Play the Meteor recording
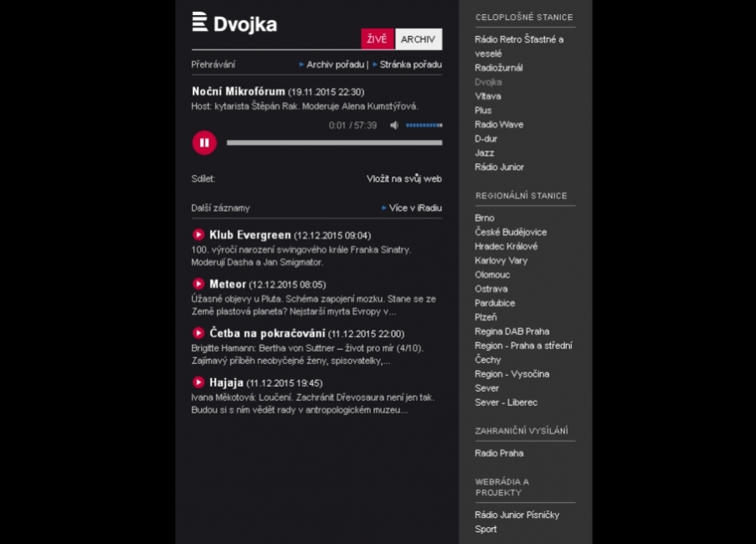 click(198, 285)
